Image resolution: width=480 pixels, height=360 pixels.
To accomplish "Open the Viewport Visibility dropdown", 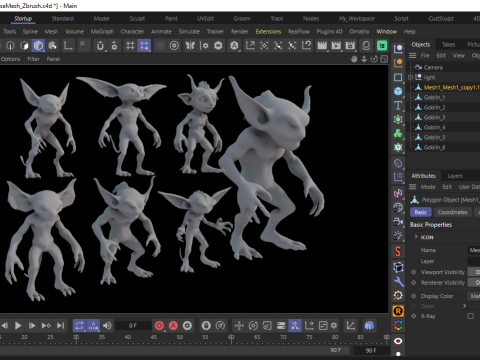I will 474,272.
